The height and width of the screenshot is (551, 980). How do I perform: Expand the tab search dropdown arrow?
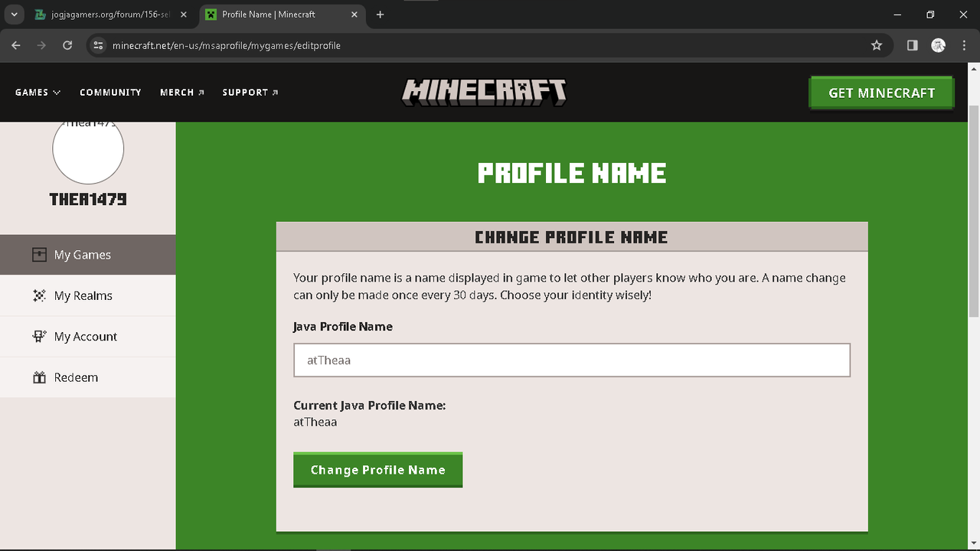pyautogui.click(x=14, y=15)
